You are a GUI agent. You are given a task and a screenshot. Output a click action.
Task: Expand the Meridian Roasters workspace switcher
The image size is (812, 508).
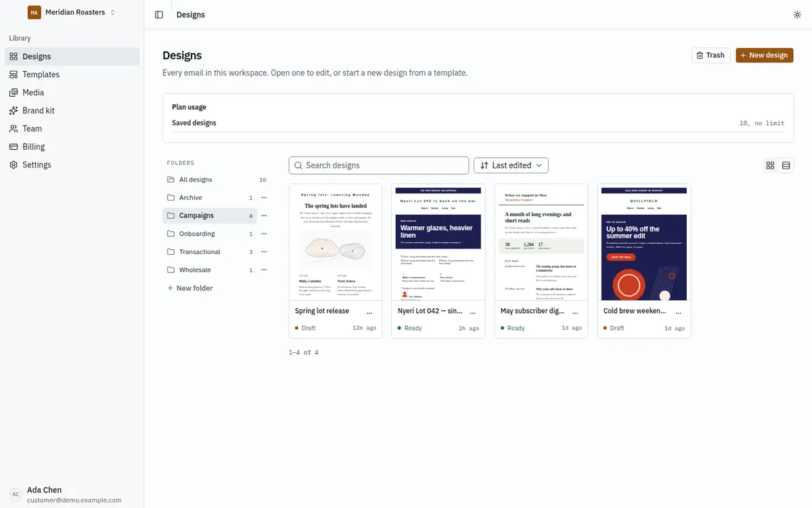click(x=72, y=12)
